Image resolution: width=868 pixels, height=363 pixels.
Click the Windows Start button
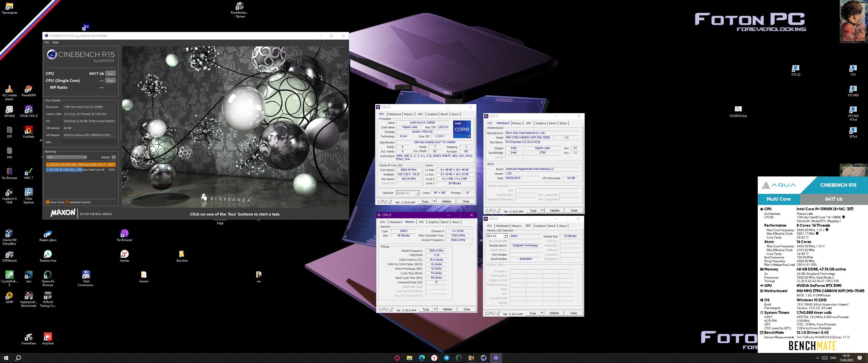point(6,358)
